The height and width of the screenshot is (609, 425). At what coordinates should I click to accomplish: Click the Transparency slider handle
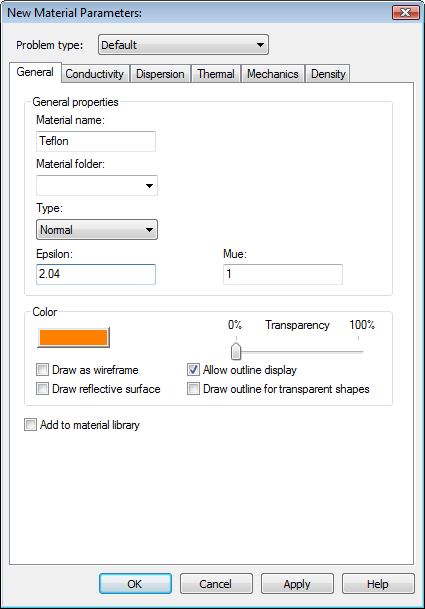[x=236, y=351]
